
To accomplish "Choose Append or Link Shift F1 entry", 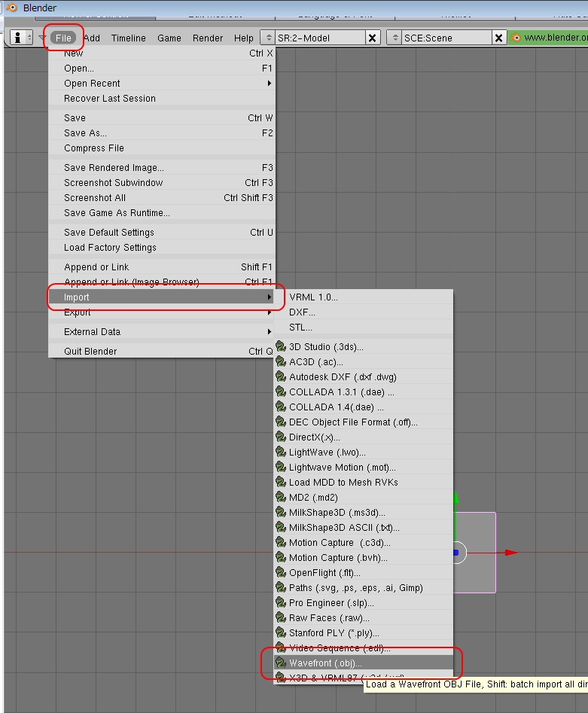I will (162, 267).
